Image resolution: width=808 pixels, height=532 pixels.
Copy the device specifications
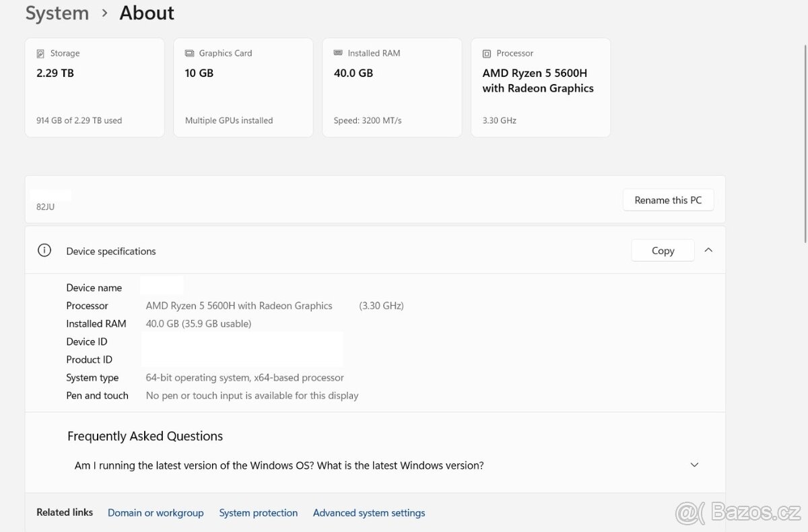(x=663, y=251)
